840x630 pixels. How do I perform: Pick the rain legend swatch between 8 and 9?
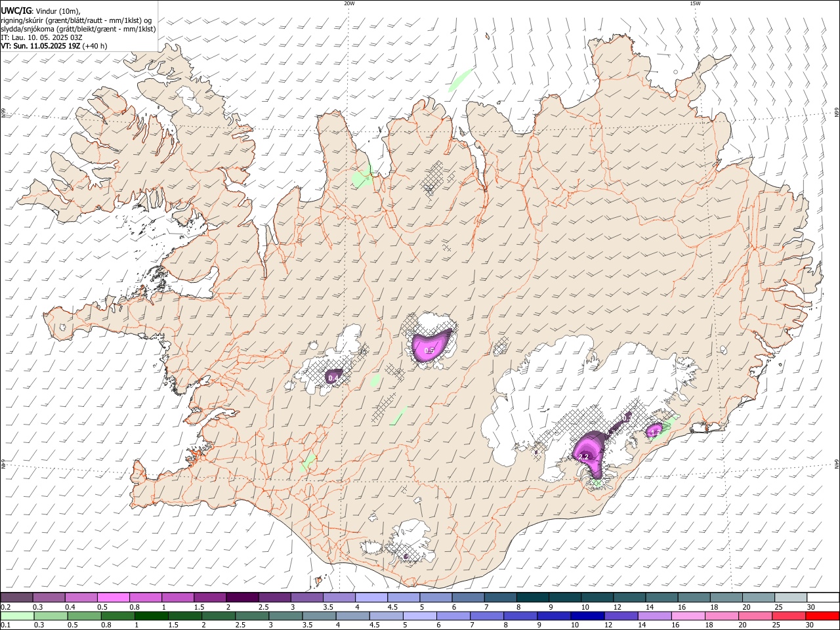coord(520,616)
